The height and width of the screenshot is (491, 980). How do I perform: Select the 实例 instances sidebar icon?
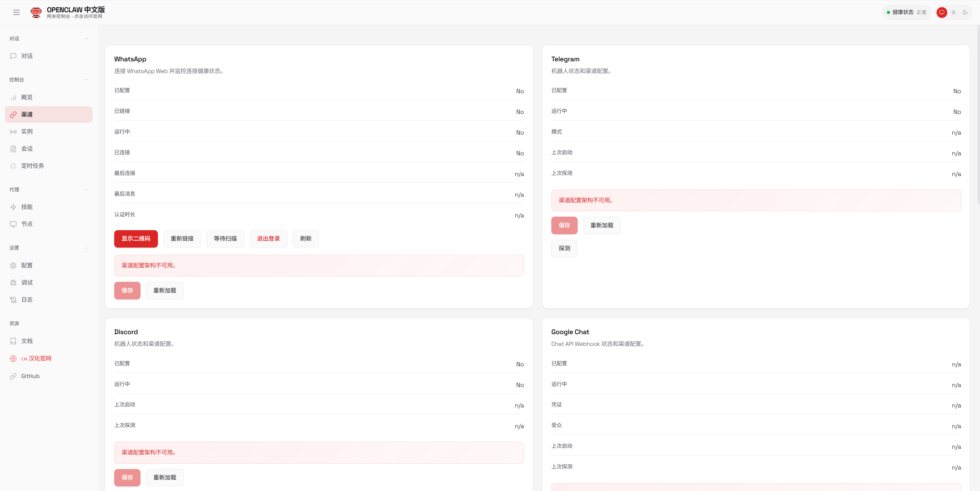(x=27, y=131)
